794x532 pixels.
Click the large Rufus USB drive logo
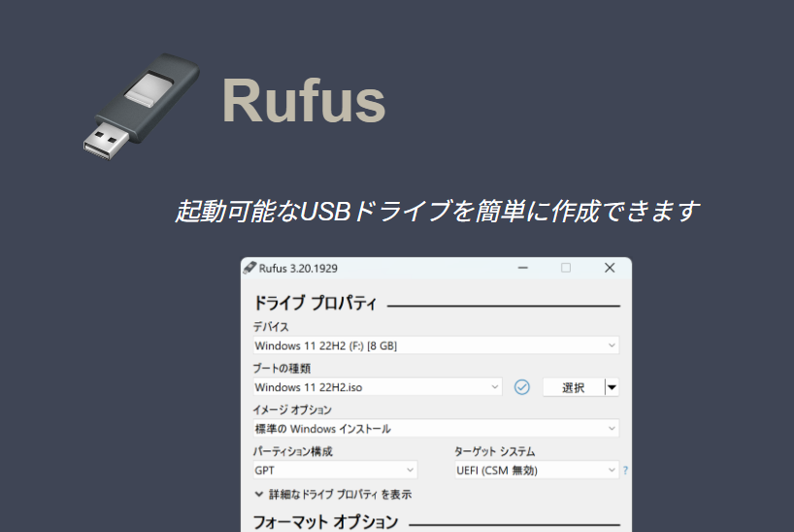(140, 103)
